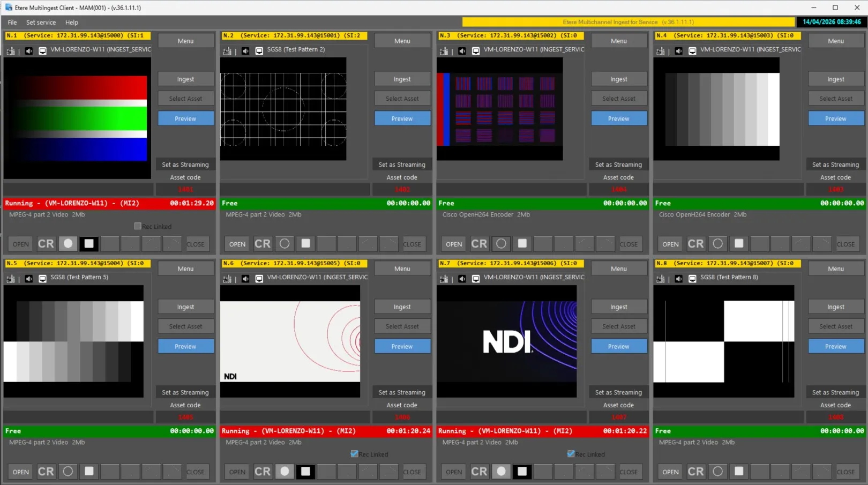Click Set as Streaming on channel N.4
The height and width of the screenshot is (485, 868).
[x=835, y=165]
